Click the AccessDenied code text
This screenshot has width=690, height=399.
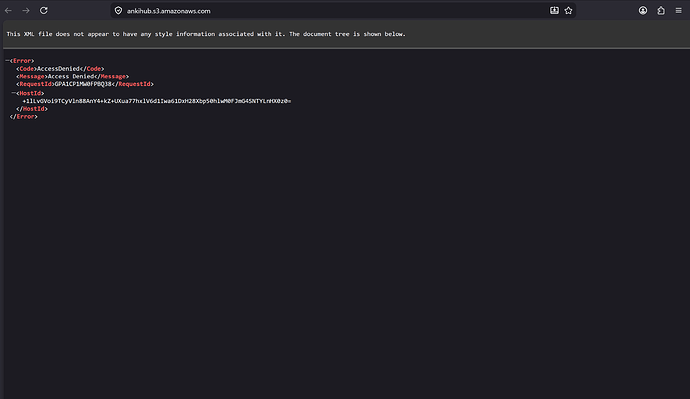click(x=59, y=69)
